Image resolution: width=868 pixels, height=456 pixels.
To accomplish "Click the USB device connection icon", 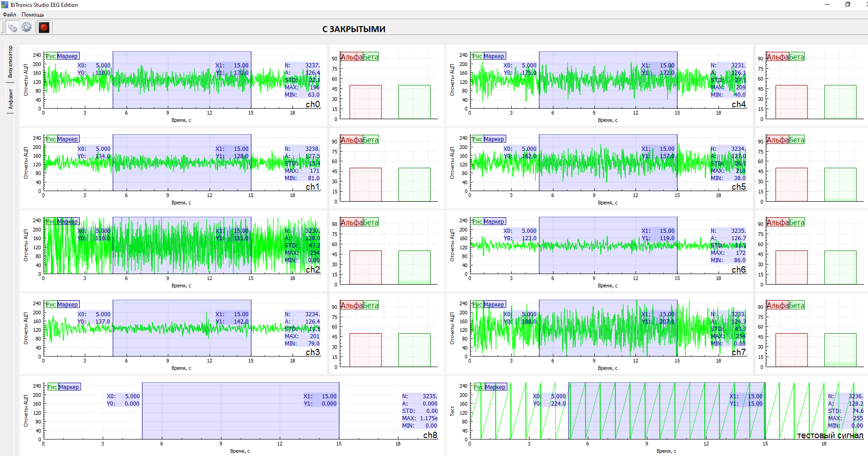I will coord(12,27).
